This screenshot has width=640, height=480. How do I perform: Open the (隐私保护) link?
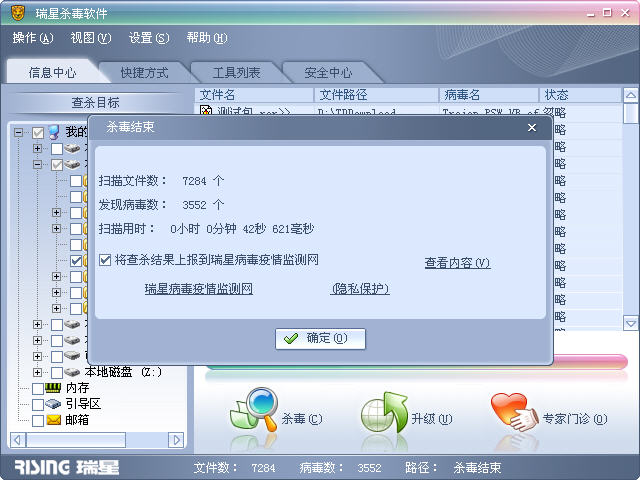click(360, 289)
